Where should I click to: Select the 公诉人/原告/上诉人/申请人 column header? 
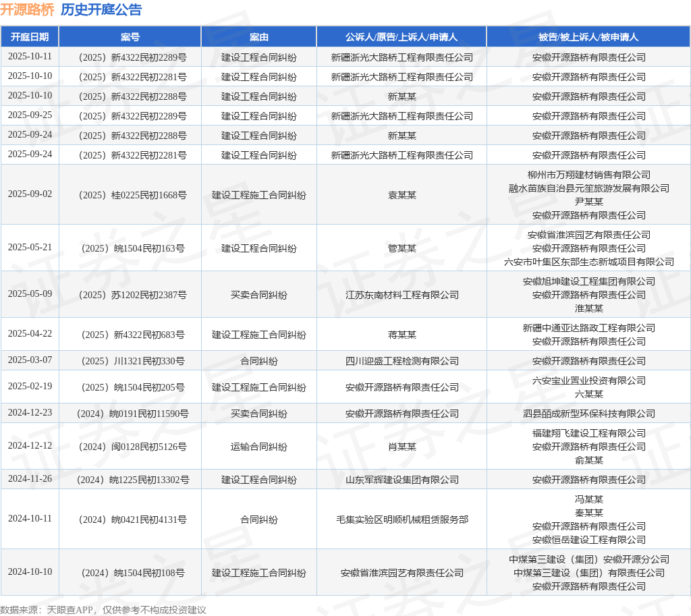402,37
